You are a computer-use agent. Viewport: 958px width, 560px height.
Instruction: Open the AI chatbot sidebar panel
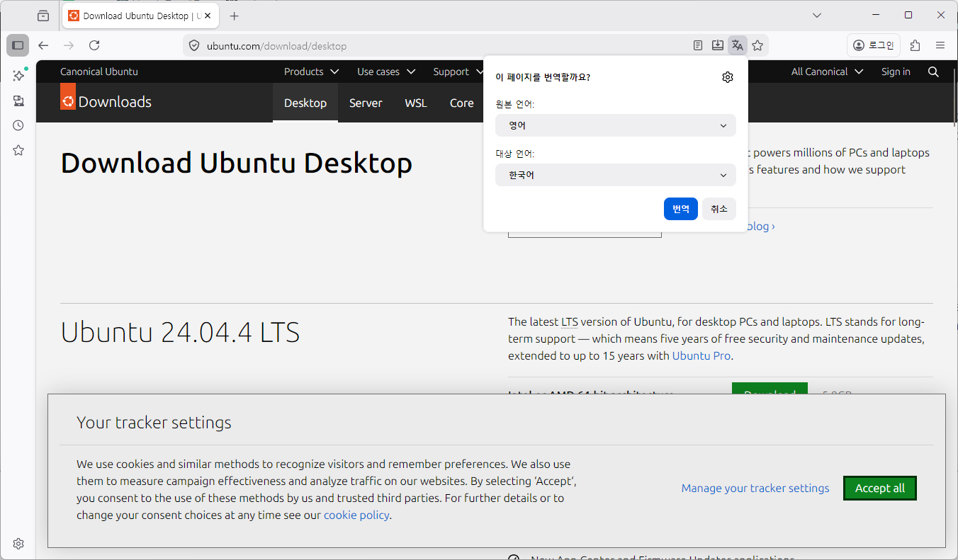(18, 75)
